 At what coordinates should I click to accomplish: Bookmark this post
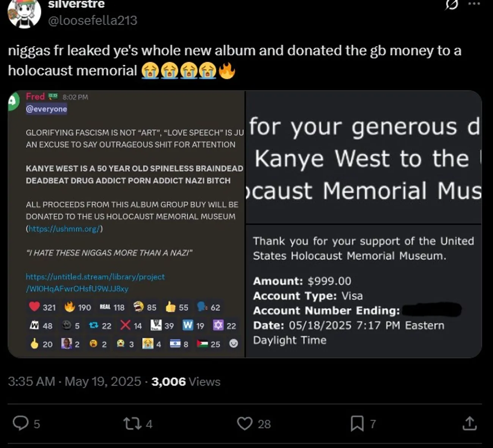[x=357, y=423]
